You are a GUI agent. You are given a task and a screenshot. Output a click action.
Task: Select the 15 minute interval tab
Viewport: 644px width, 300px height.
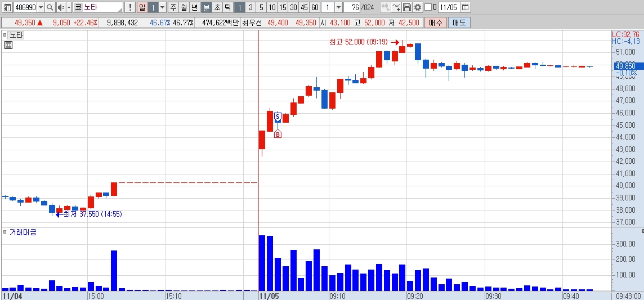click(283, 7)
